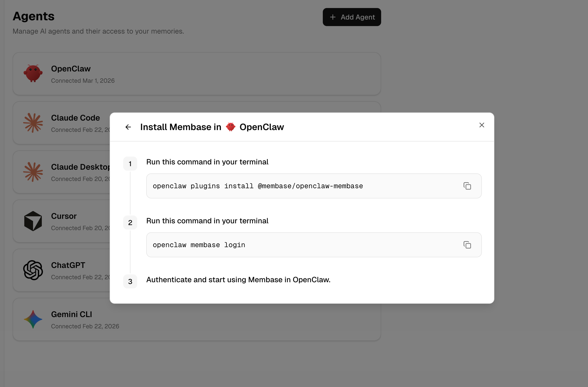This screenshot has width=588, height=387.
Task: Click step 3 number badge
Action: (130, 281)
